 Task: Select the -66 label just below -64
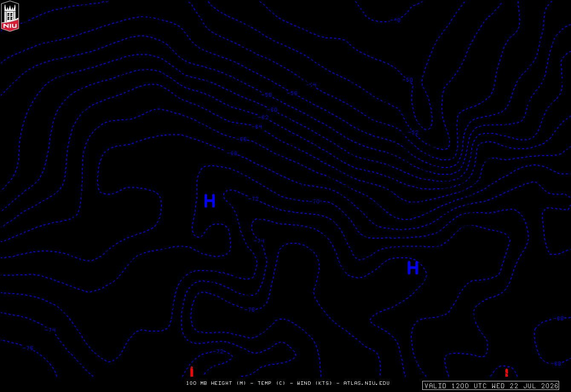pyautogui.click(x=242, y=139)
